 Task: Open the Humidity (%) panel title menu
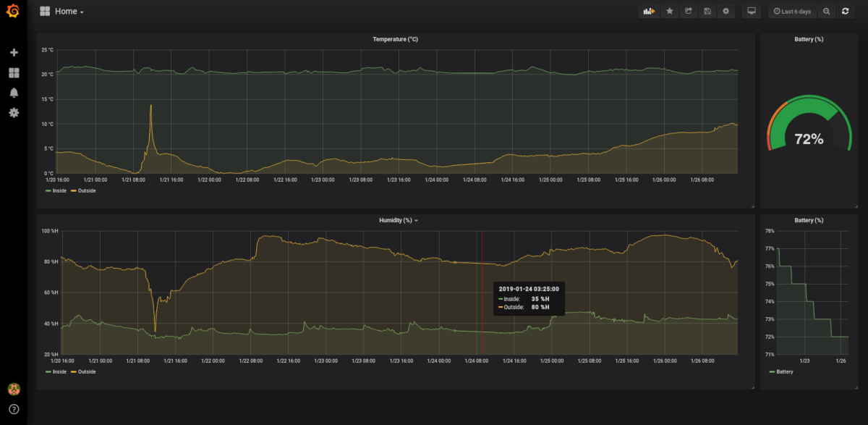click(399, 220)
